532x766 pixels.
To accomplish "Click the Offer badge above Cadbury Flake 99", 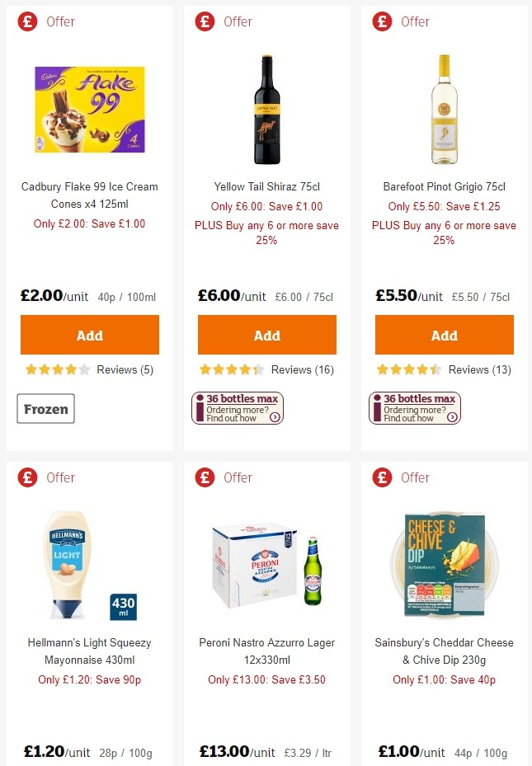I will coord(27,21).
